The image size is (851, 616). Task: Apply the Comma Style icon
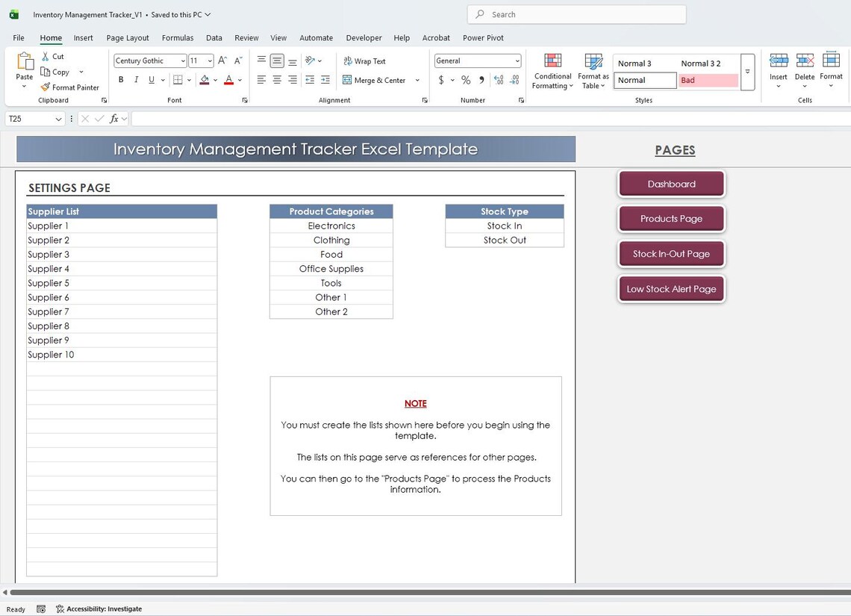pos(481,80)
